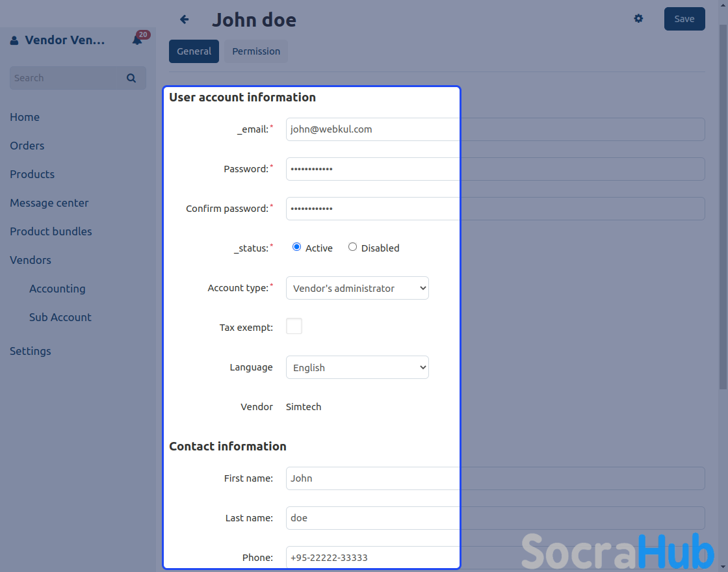Select the Disabled status radio button
The height and width of the screenshot is (572, 728).
click(352, 247)
